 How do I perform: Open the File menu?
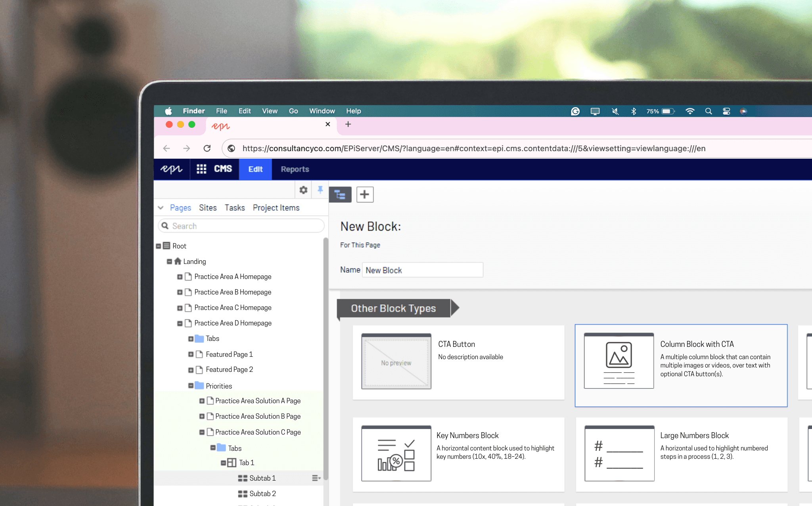point(222,111)
